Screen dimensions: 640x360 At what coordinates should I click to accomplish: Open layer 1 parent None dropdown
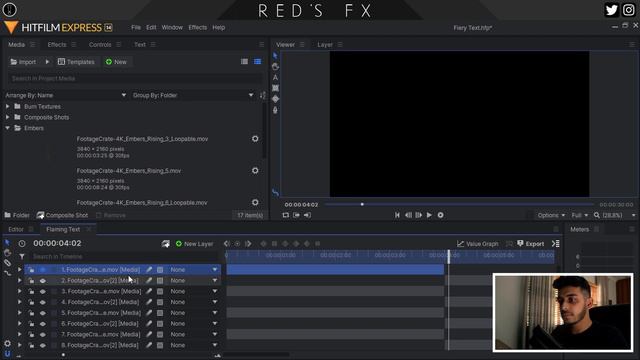point(193,270)
